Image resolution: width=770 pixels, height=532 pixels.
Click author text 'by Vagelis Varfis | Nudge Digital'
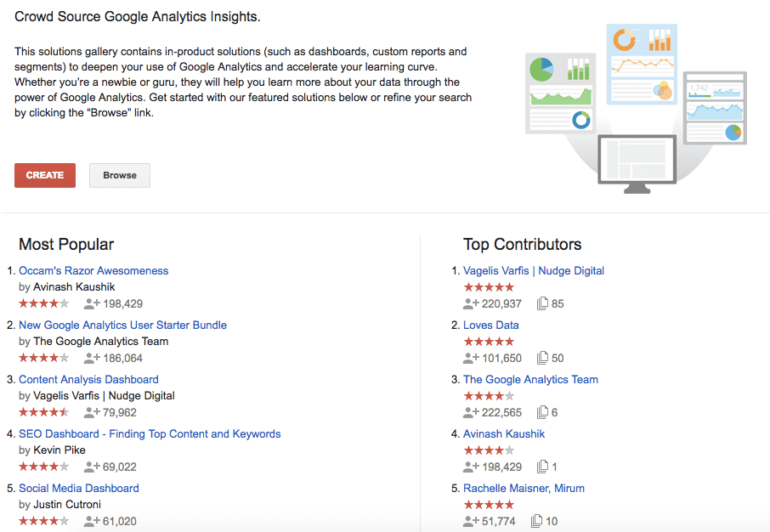[97, 396]
